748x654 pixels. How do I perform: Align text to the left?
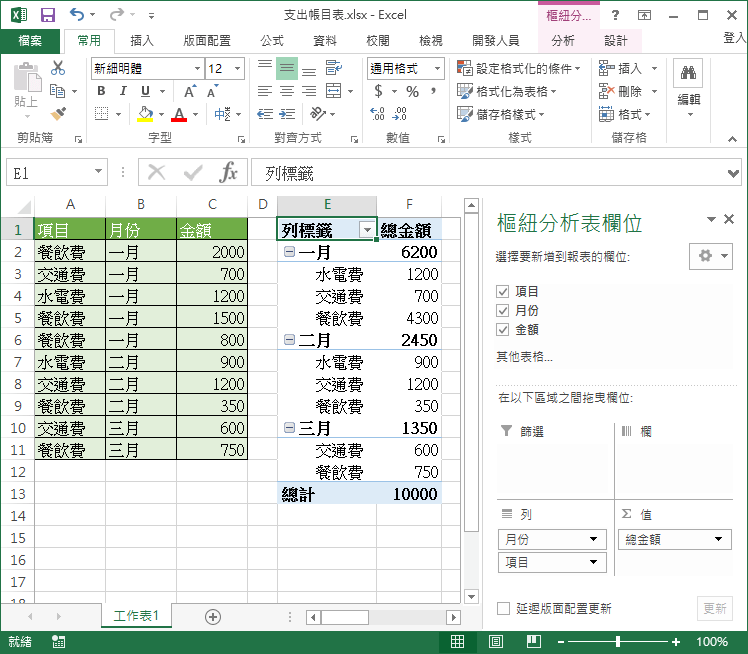coord(265,91)
